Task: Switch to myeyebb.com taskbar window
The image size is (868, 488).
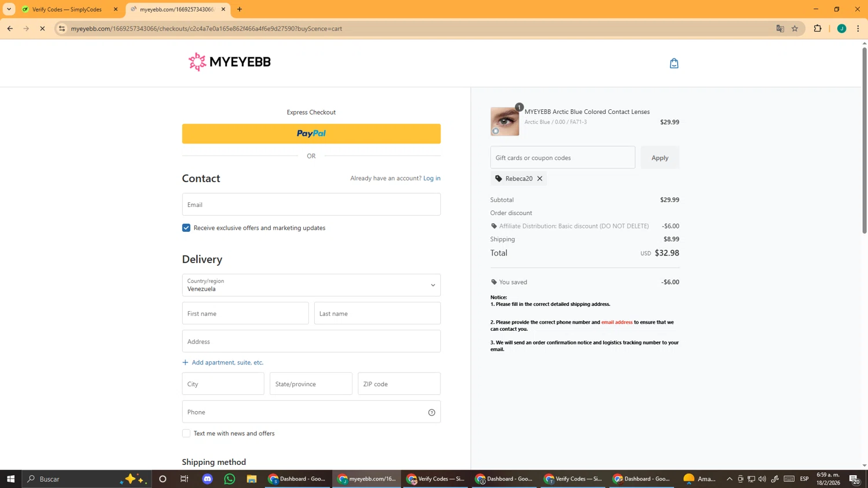Action: pyautogui.click(x=367, y=479)
